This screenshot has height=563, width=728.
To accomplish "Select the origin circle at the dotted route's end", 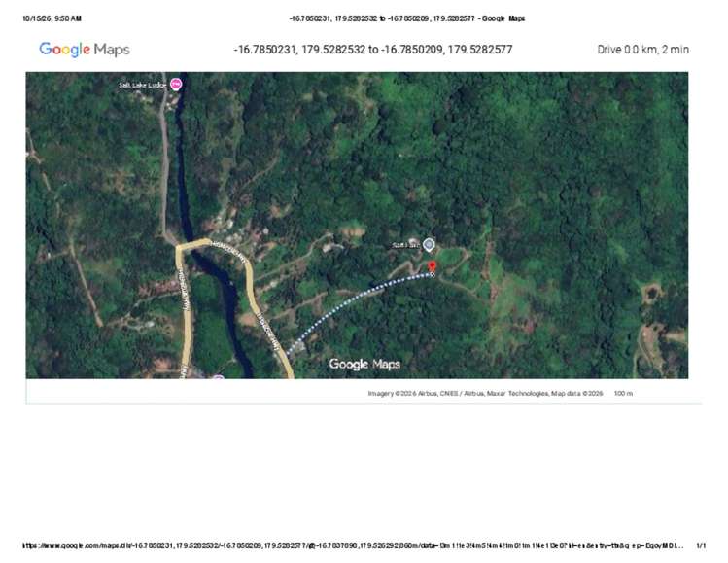I will (x=433, y=275).
